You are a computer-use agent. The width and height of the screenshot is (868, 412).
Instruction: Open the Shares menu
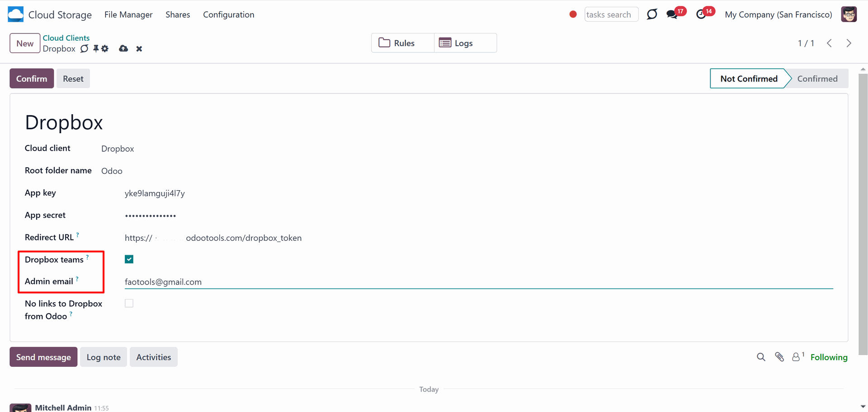(178, 14)
